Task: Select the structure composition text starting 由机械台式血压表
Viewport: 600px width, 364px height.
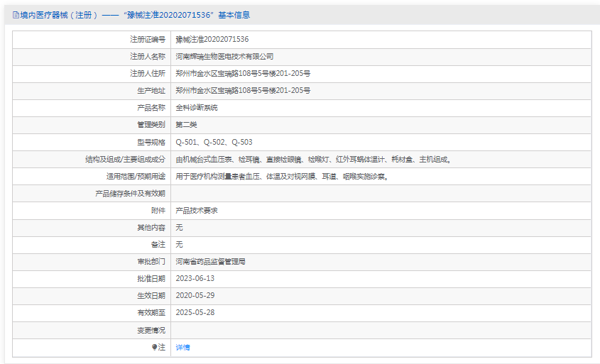Action: (x=314, y=160)
